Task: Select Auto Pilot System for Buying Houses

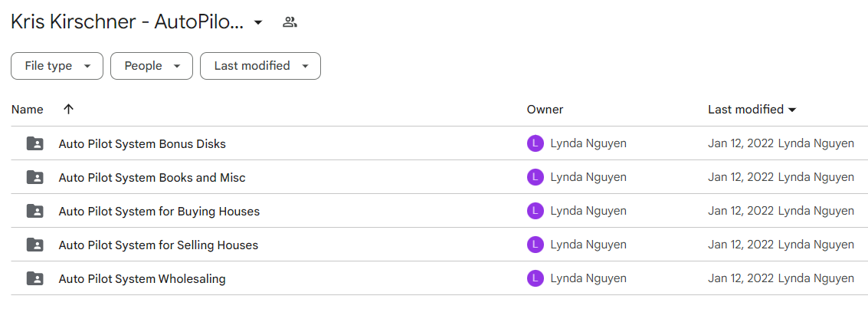Action: click(159, 212)
